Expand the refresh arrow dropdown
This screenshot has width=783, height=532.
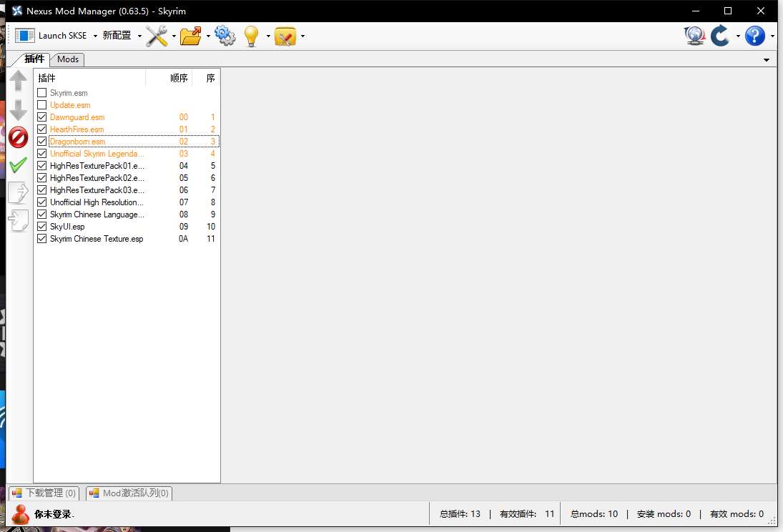pos(737,36)
